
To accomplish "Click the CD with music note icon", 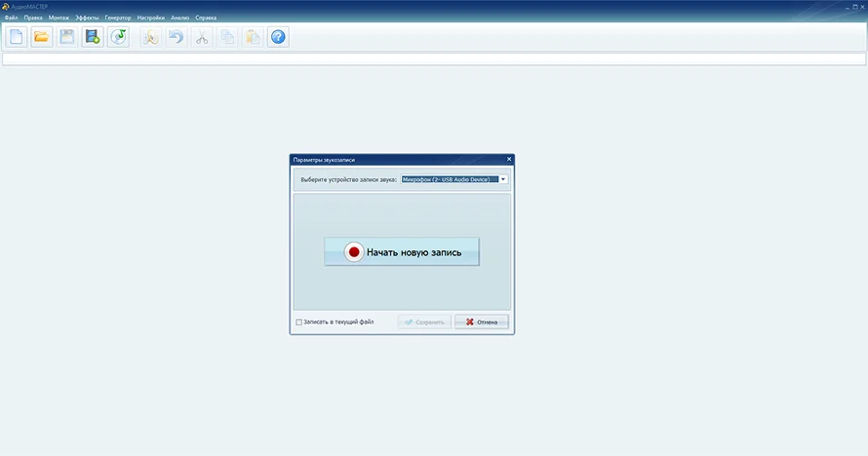I will tap(118, 37).
